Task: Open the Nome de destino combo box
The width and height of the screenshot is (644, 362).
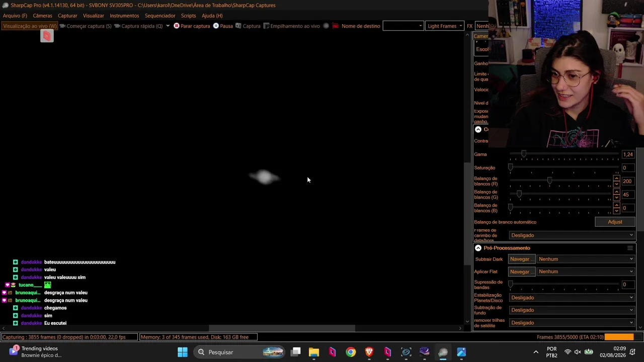Action: coord(403,26)
